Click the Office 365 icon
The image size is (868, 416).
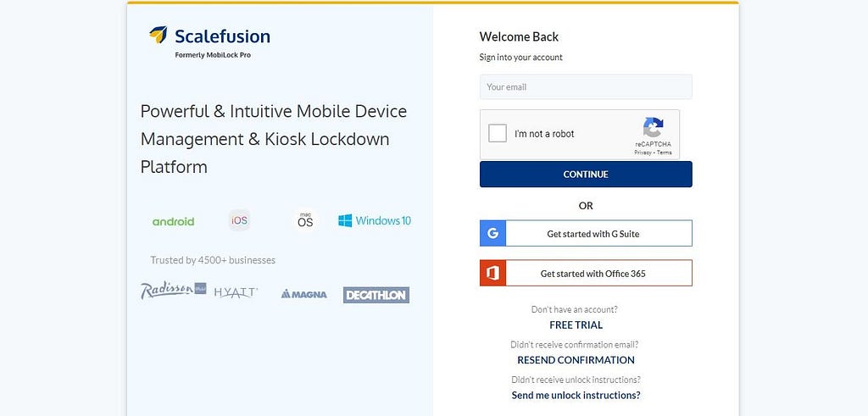[492, 274]
